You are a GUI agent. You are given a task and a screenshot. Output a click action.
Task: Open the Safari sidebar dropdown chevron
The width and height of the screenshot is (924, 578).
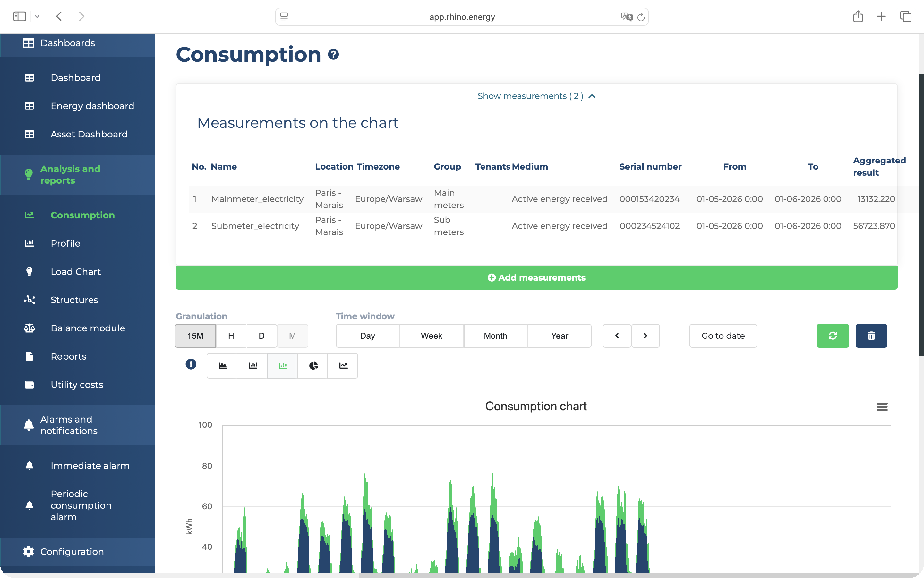click(37, 16)
